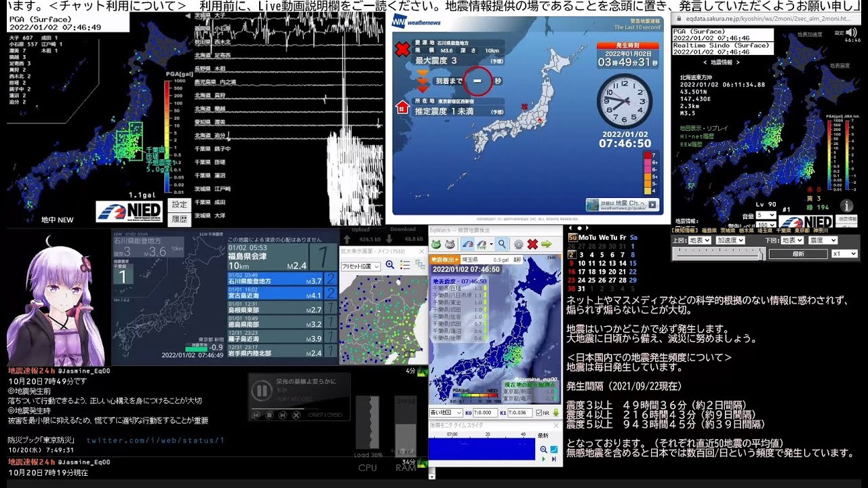Click the zoom magnifier in 拡大表示画面 panel
The image size is (868, 488).
tap(390, 266)
